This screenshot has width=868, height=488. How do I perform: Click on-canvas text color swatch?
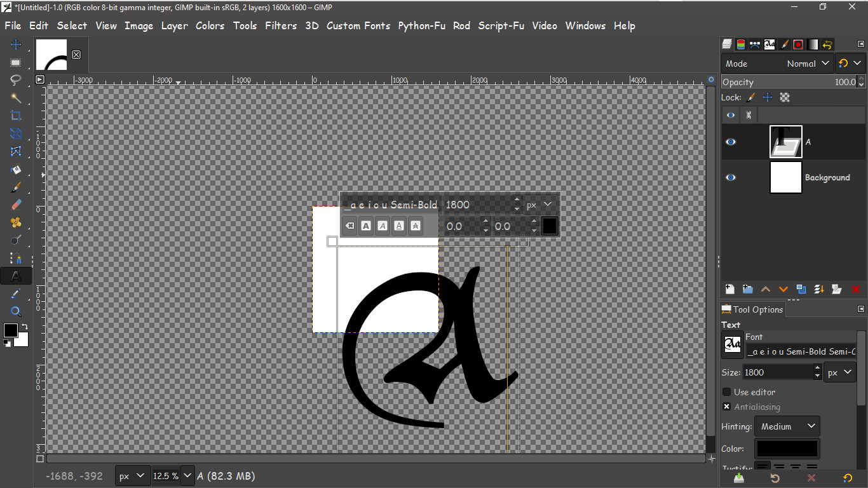pyautogui.click(x=550, y=226)
